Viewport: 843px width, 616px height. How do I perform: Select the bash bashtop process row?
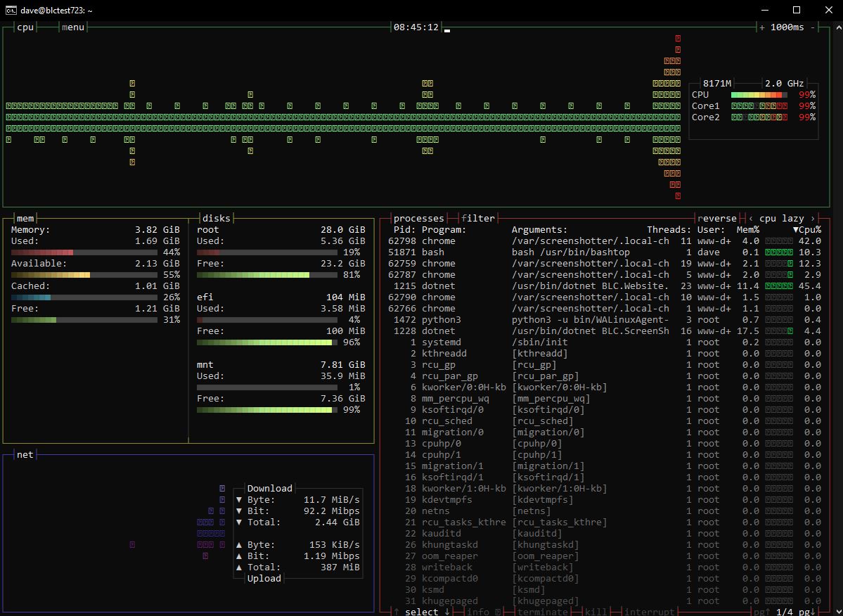pos(604,252)
